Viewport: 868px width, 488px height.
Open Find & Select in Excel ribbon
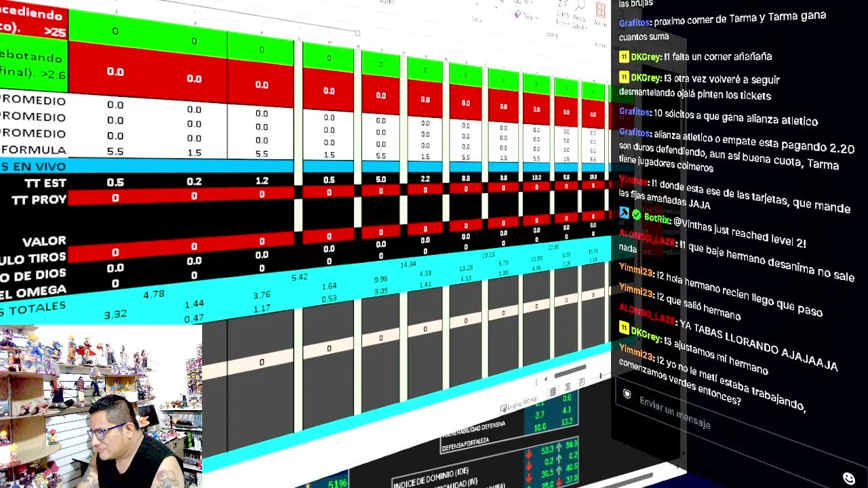(x=579, y=16)
